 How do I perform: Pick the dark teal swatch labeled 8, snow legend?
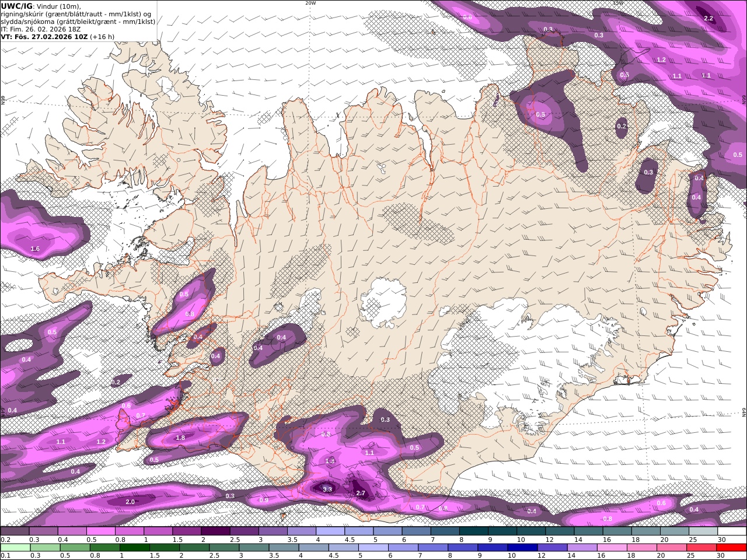tap(473, 531)
